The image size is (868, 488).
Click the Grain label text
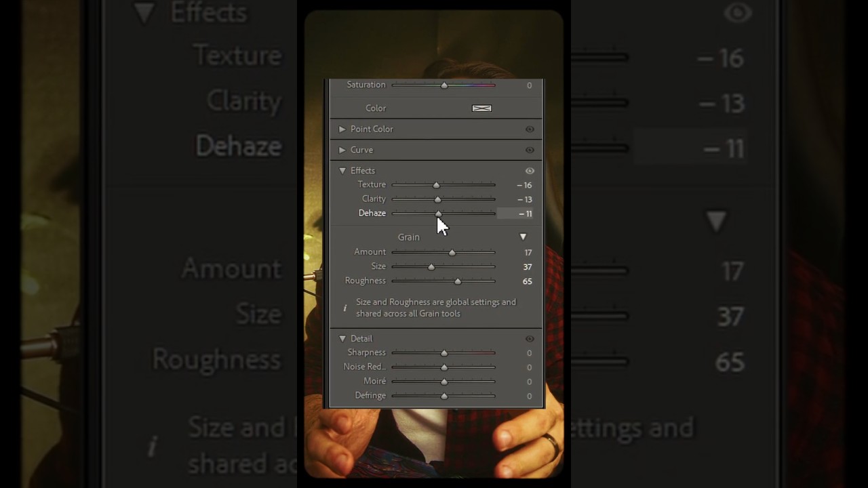pos(409,237)
